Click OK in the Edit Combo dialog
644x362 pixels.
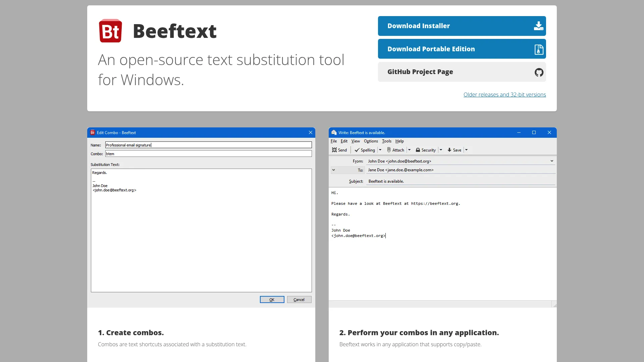pos(272,300)
